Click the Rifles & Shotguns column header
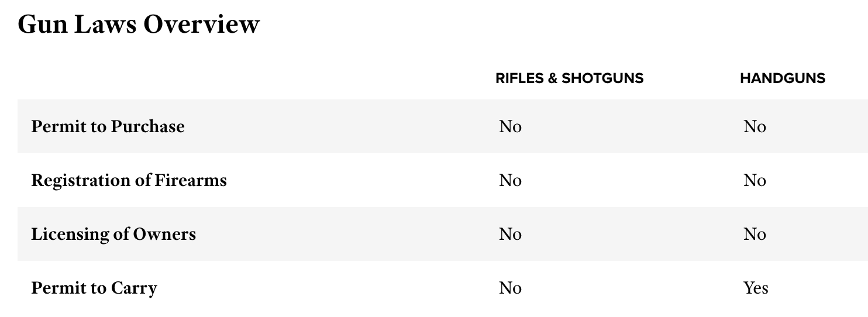 [569, 78]
